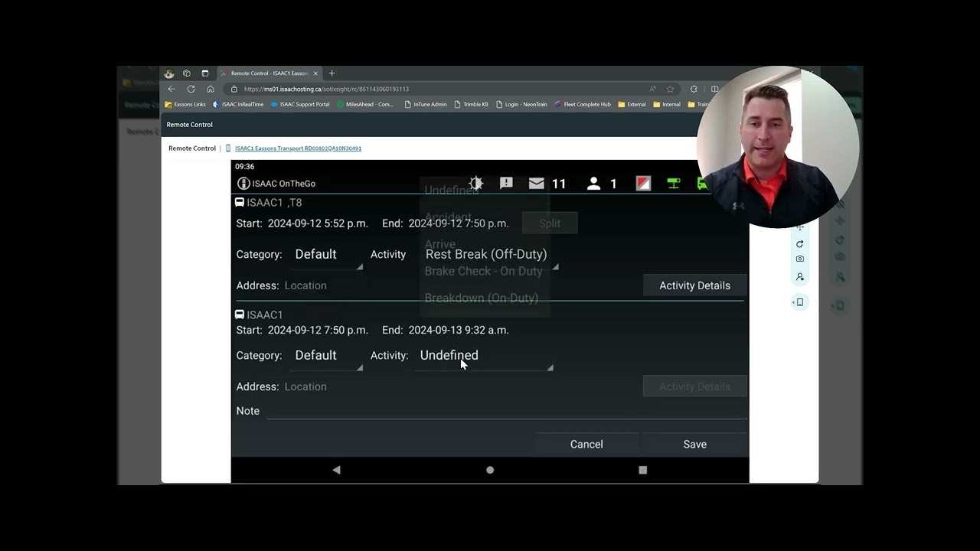Open the Eassons Links bookmarks folder
Screen dimensions: 980x551
pyautogui.click(x=185, y=105)
